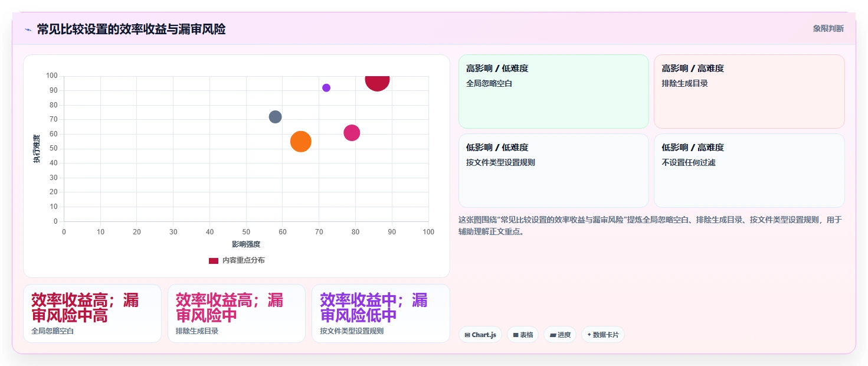Viewport: 868px width, 366px height.
Task: Select the 效率收益高；漏审风险中 card
Action: pos(237,313)
